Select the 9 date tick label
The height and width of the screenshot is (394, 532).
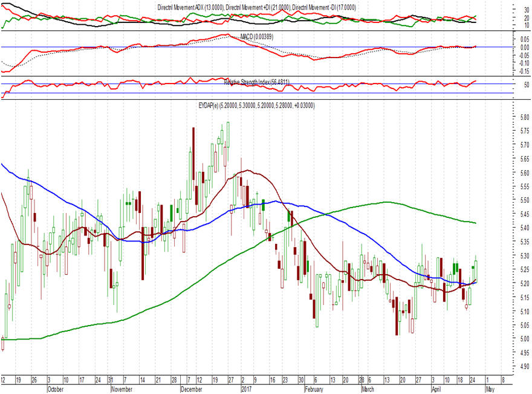[256, 379]
